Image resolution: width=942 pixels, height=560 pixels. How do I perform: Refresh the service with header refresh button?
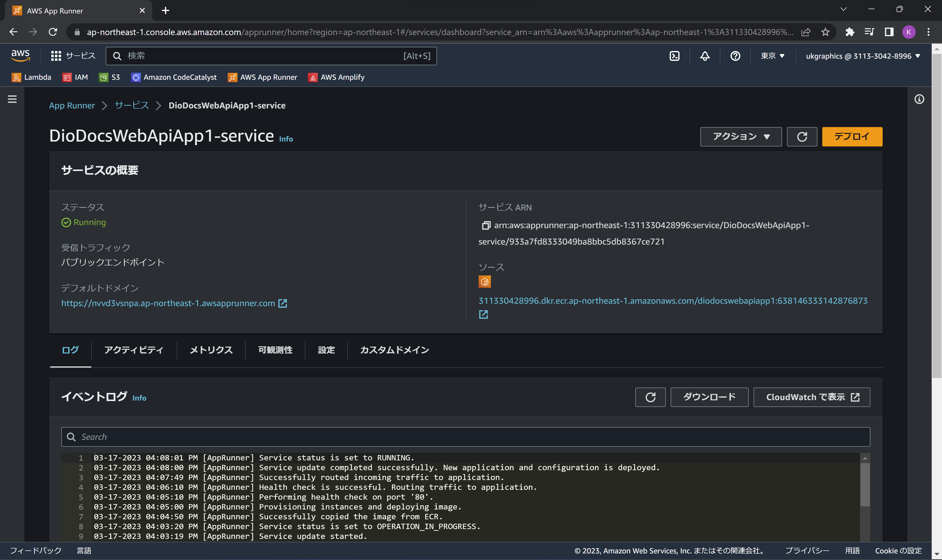point(802,137)
